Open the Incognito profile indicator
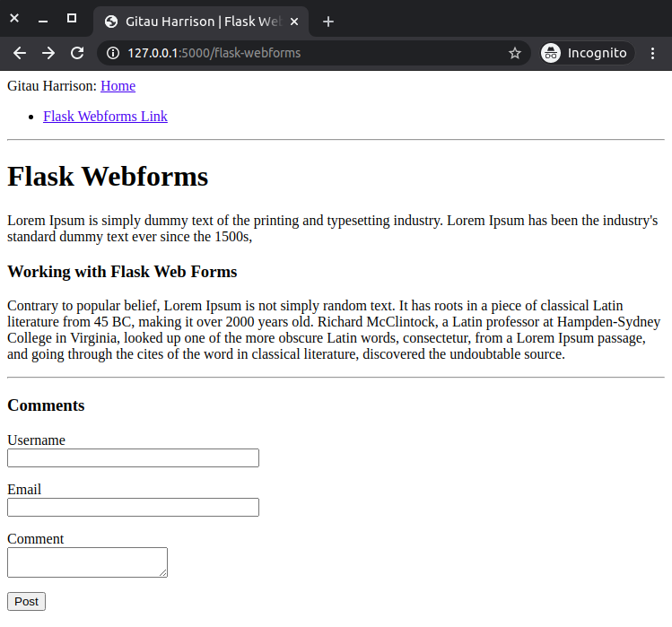 [x=587, y=53]
